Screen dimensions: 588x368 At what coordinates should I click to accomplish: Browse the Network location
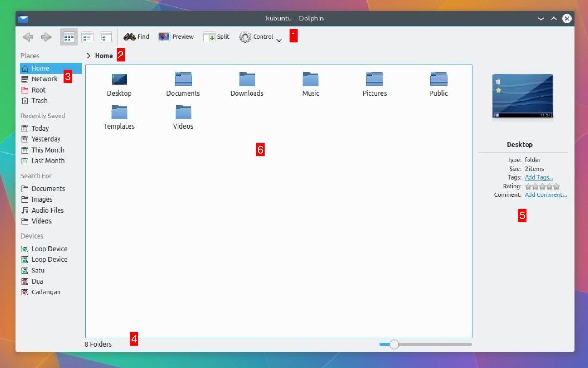coord(44,78)
